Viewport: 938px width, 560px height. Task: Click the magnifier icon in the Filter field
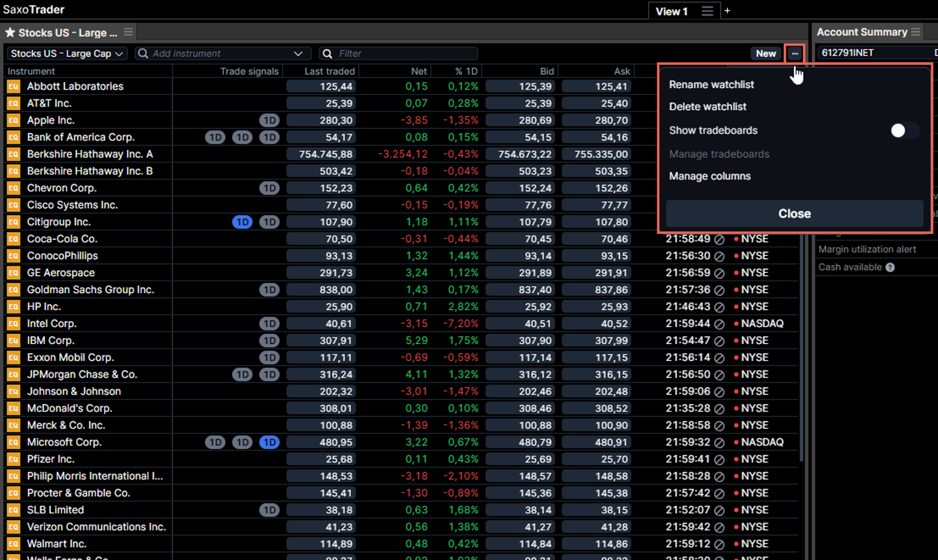coord(327,53)
